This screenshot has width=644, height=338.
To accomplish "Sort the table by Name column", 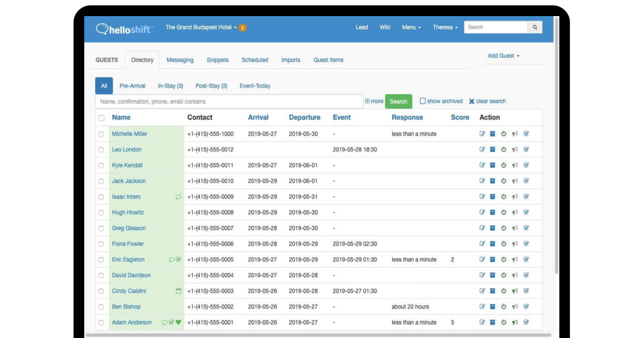I will [121, 117].
